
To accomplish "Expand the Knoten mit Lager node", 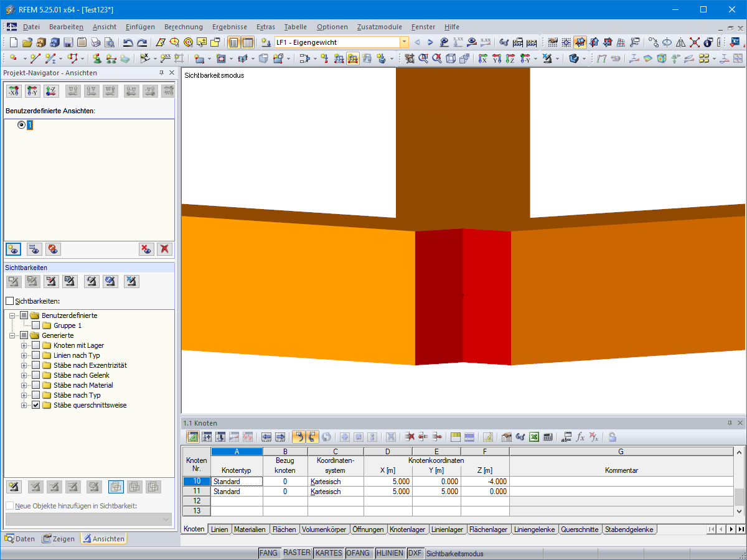I will [24, 345].
